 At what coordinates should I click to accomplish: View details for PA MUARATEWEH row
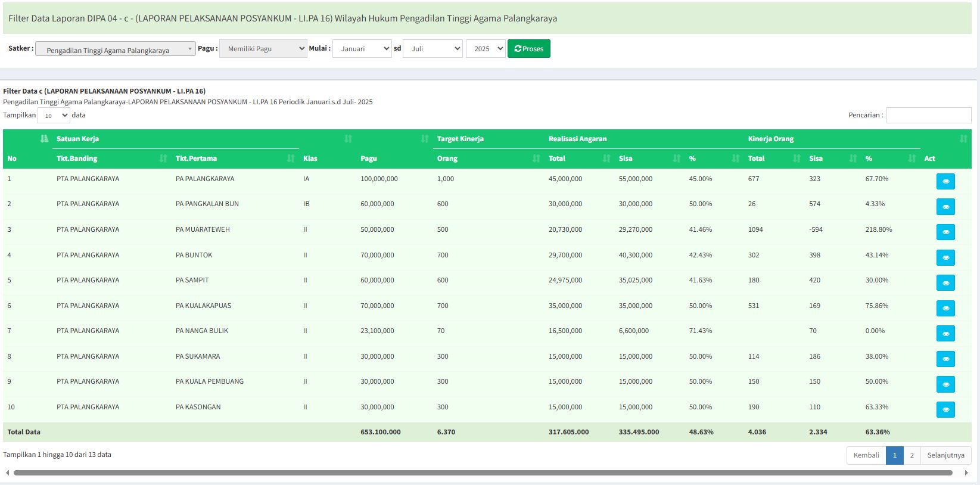pos(945,232)
